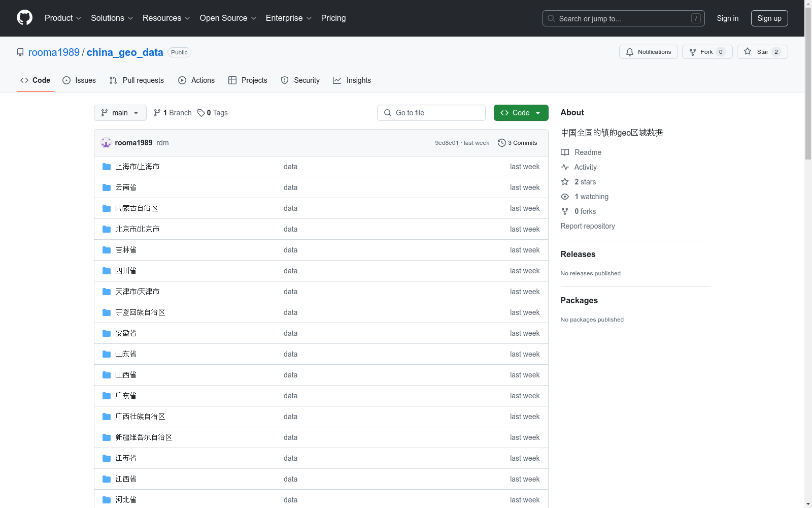Click the Sign up button
812x508 pixels.
click(769, 18)
